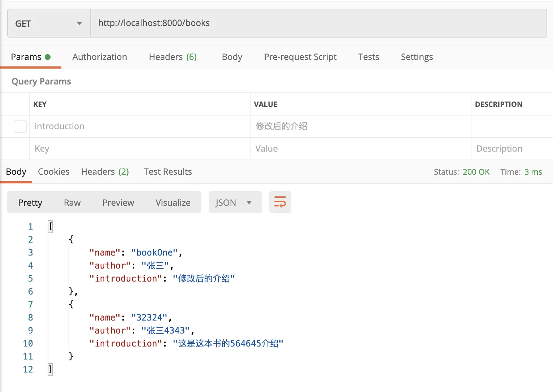Image resolution: width=553 pixels, height=392 pixels.
Task: Click the request URL field
Action: click(x=318, y=23)
